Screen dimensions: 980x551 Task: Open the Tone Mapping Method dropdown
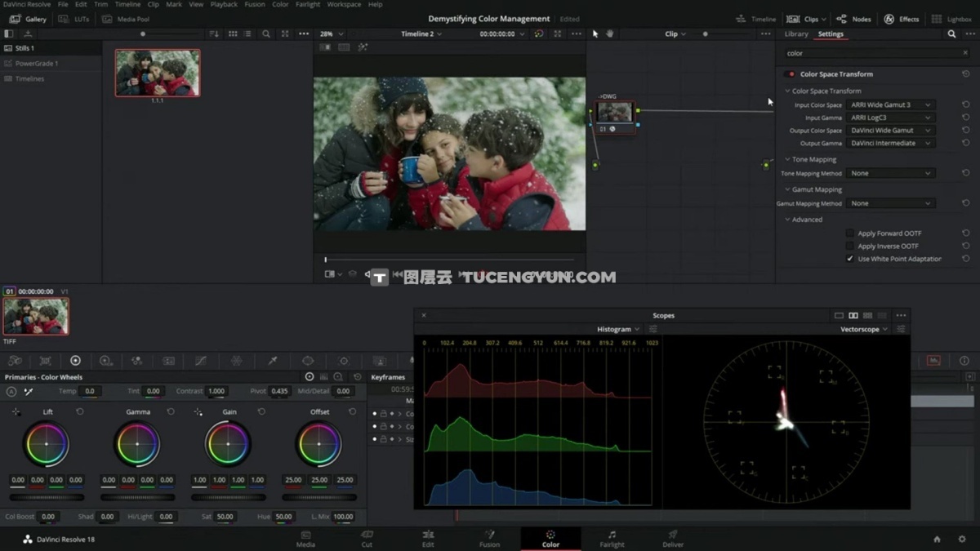tap(891, 173)
